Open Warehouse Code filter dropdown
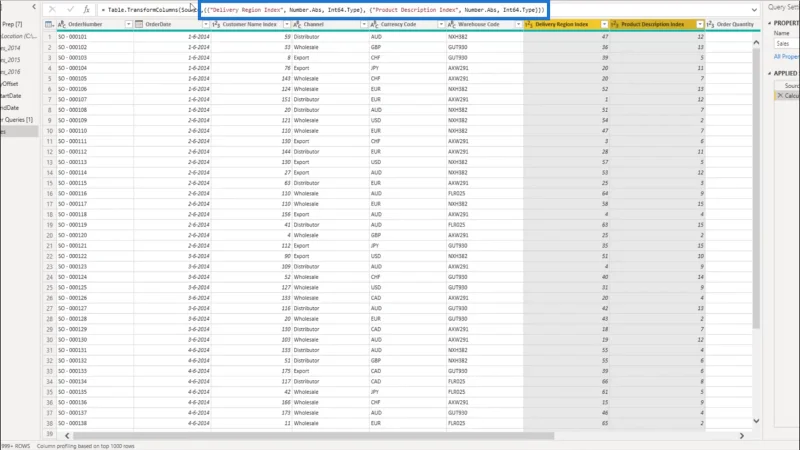 coord(518,24)
